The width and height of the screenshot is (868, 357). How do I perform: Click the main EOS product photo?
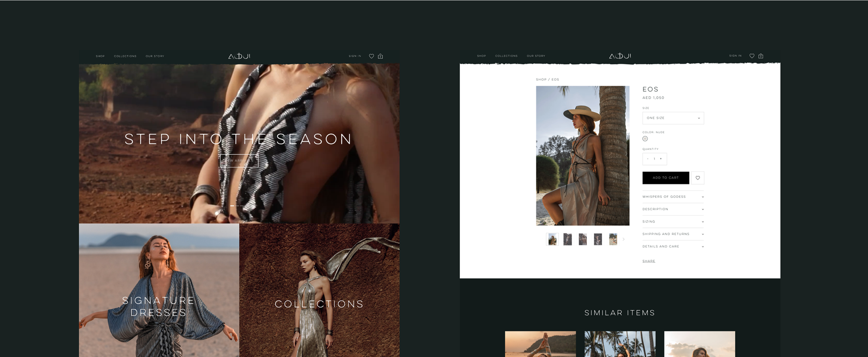(x=583, y=156)
